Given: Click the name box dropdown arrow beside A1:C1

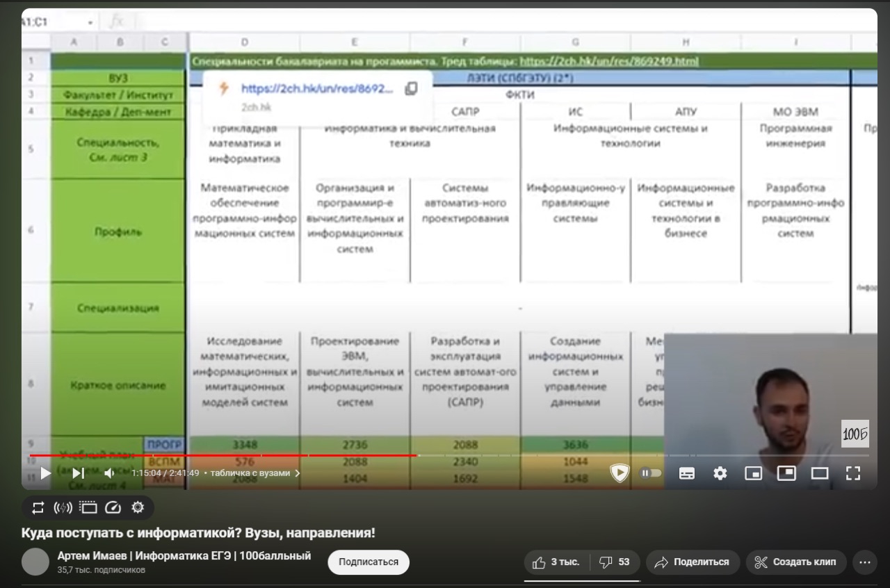Looking at the screenshot, I should pyautogui.click(x=90, y=22).
